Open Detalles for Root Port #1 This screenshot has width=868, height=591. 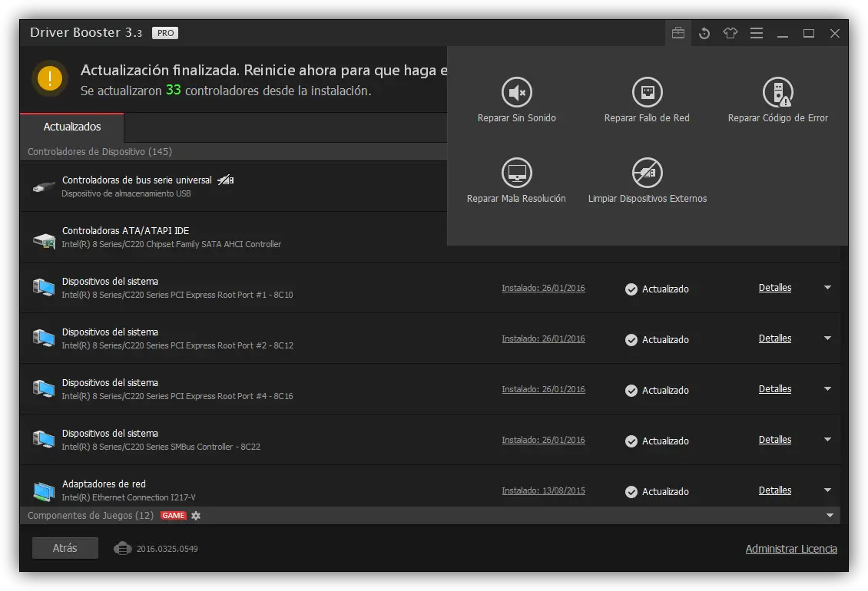775,288
